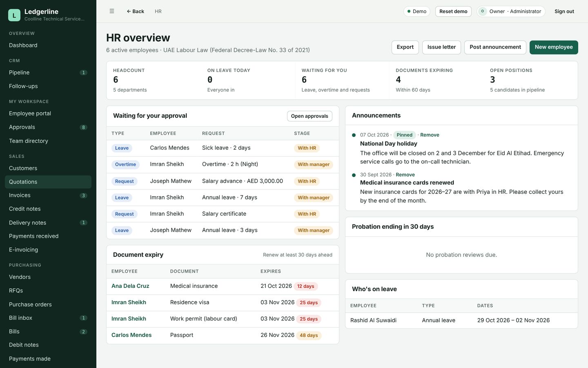This screenshot has height=368, width=588.
Task: Open Vendors in the sidebar
Action: click(48, 277)
